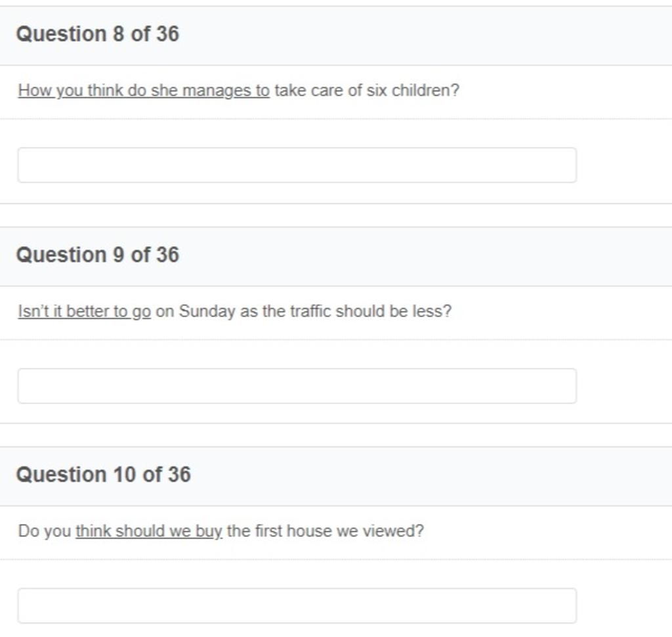Click the text 'take care of six children?'
The height and width of the screenshot is (637, 672).
[367, 91]
